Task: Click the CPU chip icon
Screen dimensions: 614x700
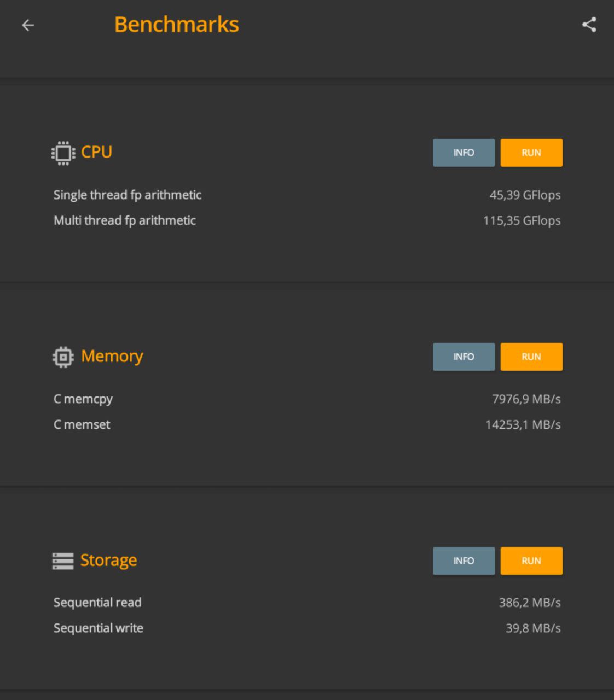Action: pyautogui.click(x=63, y=153)
